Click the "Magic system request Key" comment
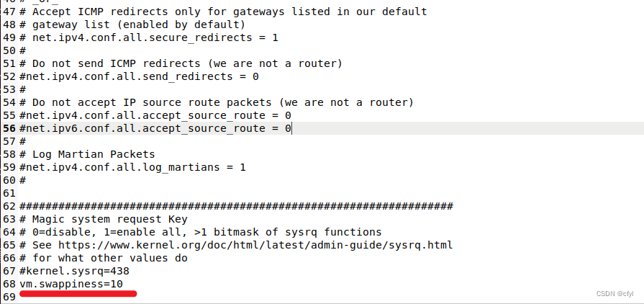 coord(104,219)
